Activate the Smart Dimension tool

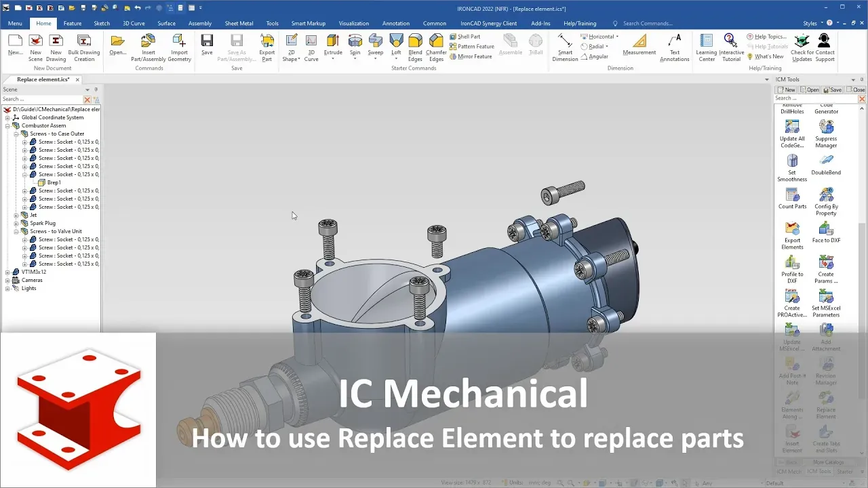click(565, 47)
